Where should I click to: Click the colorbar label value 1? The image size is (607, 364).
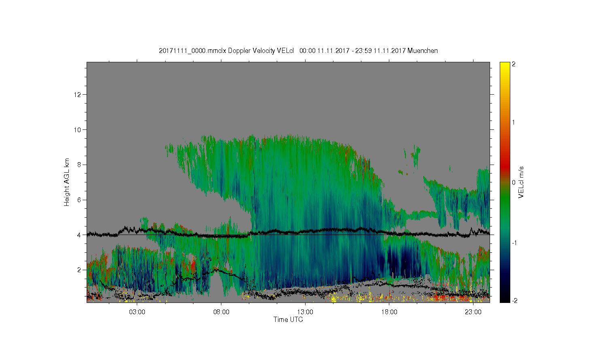(514, 123)
